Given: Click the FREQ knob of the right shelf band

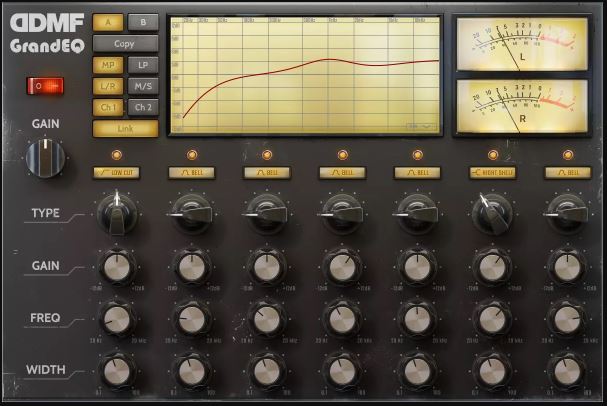Looking at the screenshot, I should coord(492,320).
